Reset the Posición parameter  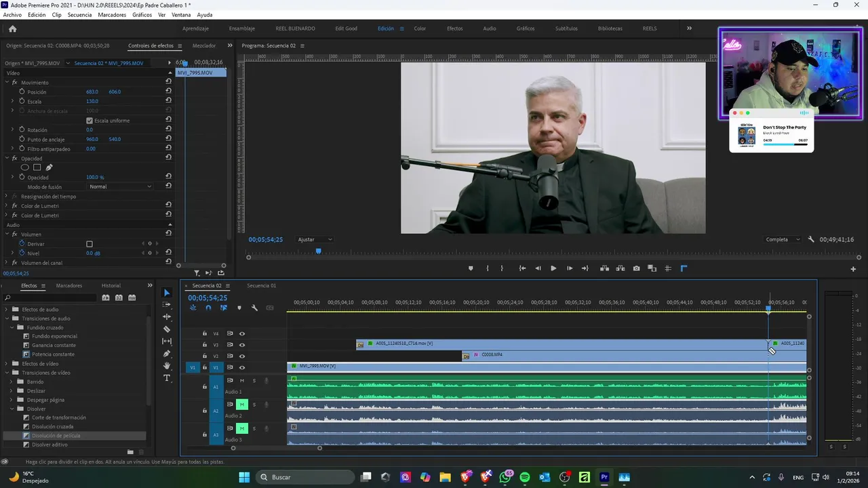click(x=168, y=91)
